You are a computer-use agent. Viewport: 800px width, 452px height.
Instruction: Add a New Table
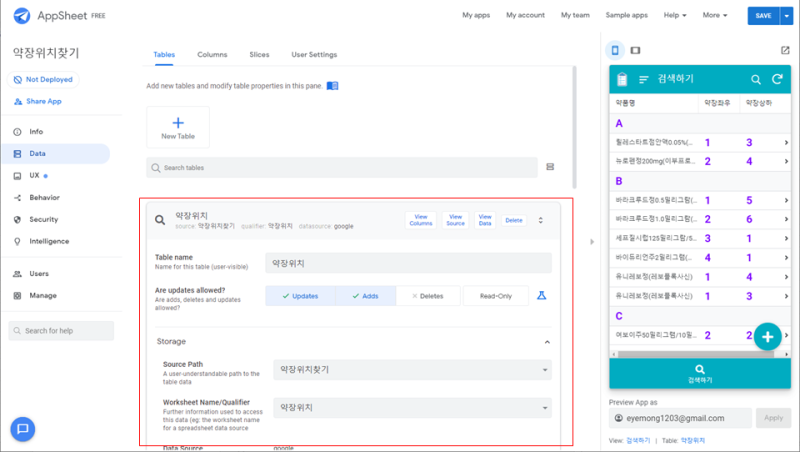[178, 128]
